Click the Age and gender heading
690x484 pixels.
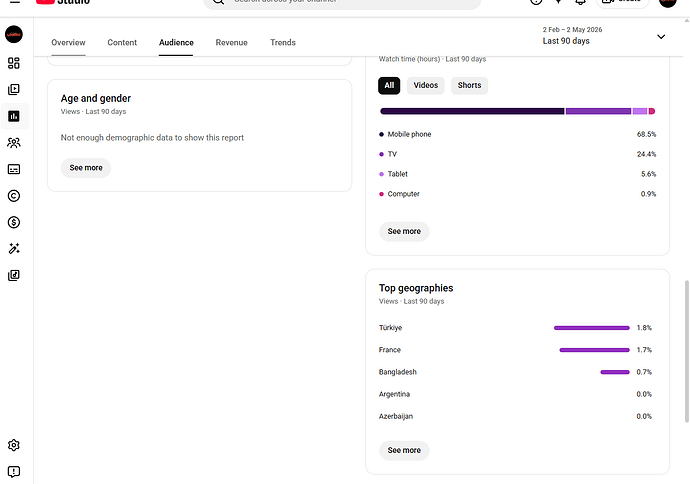[95, 99]
